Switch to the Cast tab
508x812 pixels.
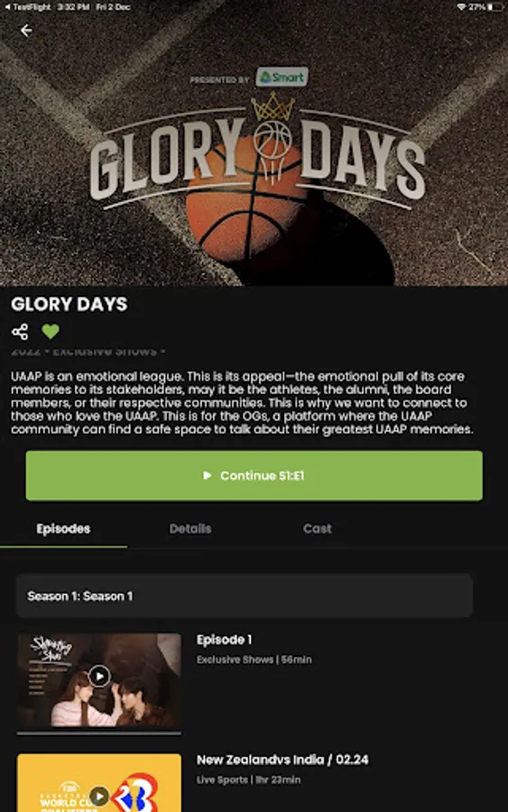point(317,529)
